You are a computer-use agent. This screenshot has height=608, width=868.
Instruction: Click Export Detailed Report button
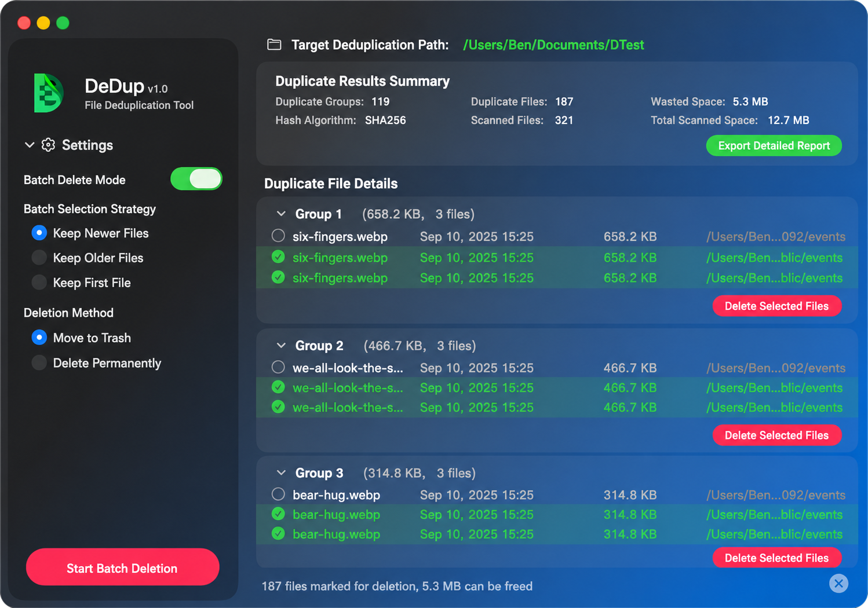point(774,145)
